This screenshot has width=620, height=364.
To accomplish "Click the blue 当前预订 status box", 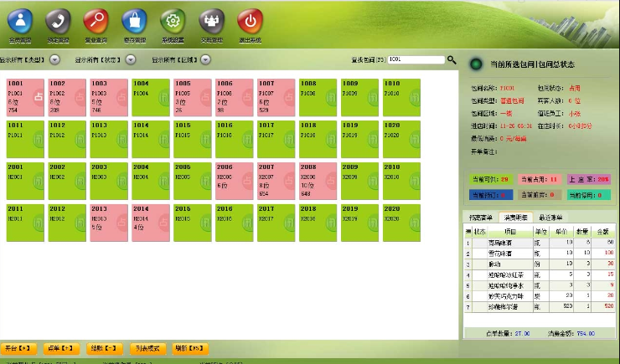I will tap(491, 195).
